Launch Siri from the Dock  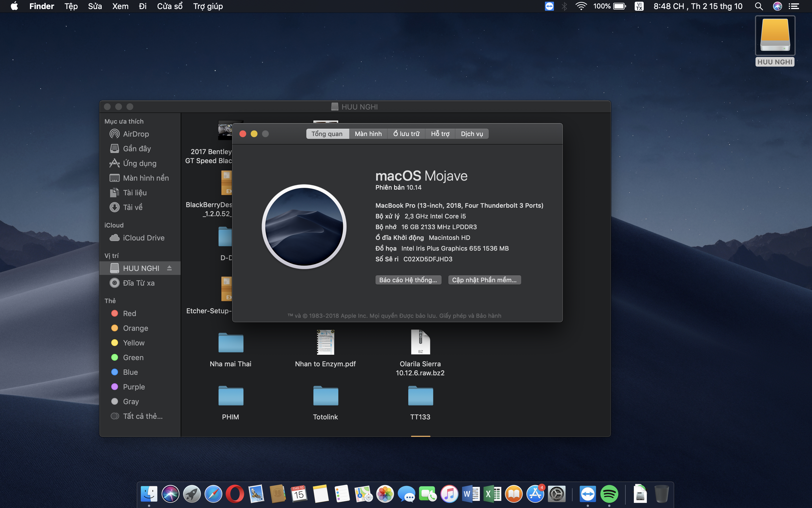tap(171, 494)
